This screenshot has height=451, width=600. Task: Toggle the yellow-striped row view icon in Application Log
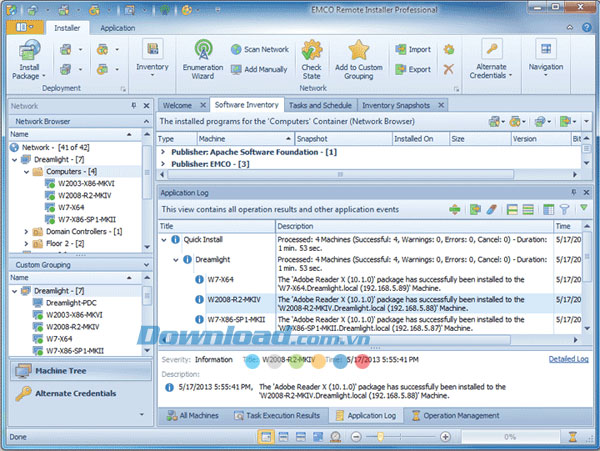512,209
